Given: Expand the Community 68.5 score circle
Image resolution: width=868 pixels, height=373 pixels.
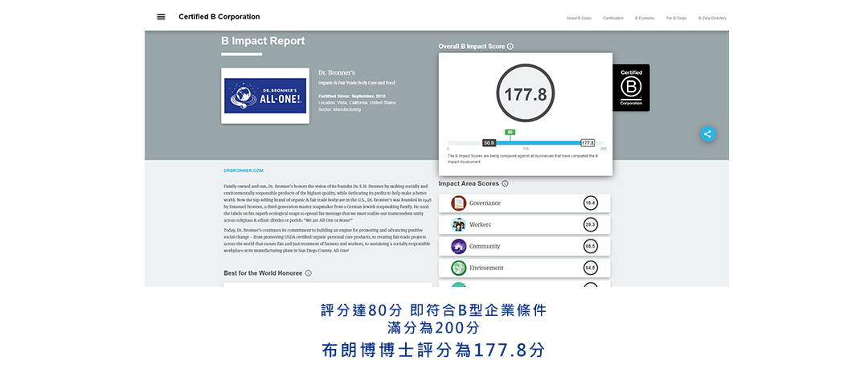Looking at the screenshot, I should [591, 247].
